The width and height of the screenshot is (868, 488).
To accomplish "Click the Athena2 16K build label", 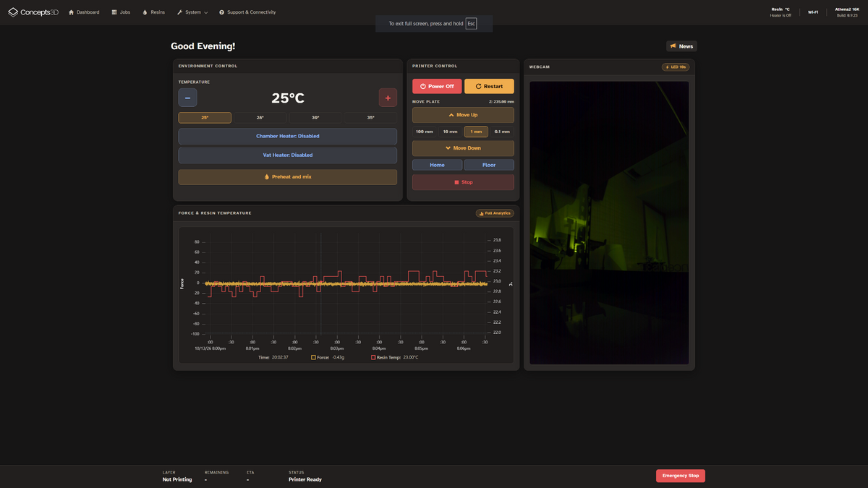I will pyautogui.click(x=847, y=12).
